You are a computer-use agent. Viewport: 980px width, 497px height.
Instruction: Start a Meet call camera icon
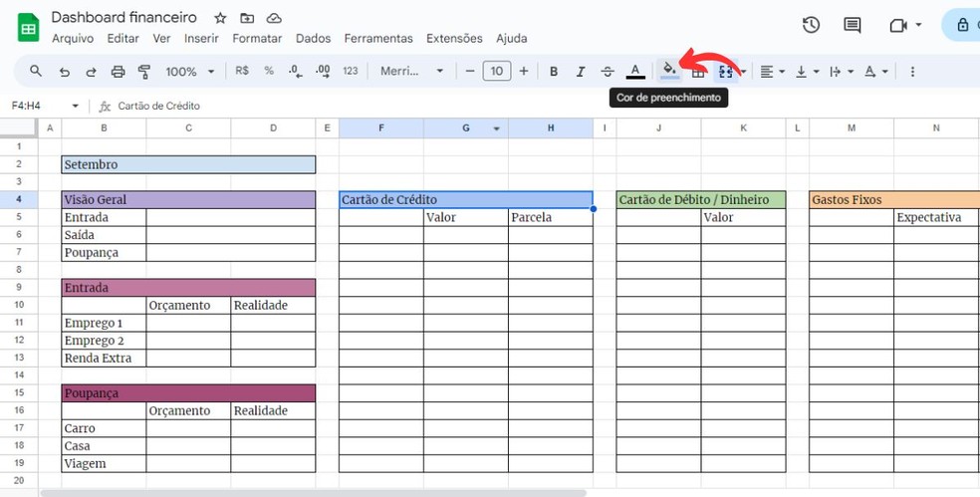pyautogui.click(x=897, y=26)
